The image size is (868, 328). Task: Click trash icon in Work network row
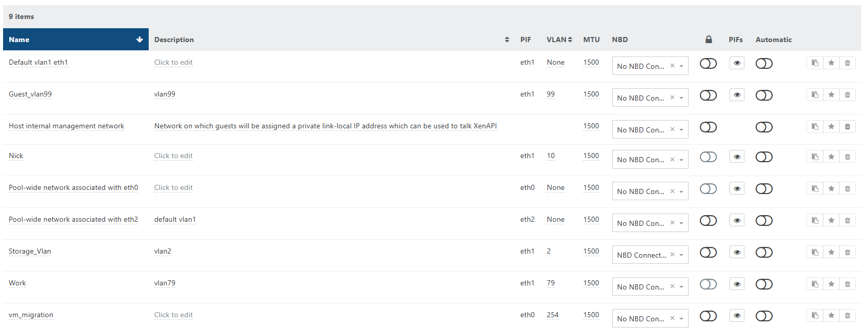[x=847, y=284]
